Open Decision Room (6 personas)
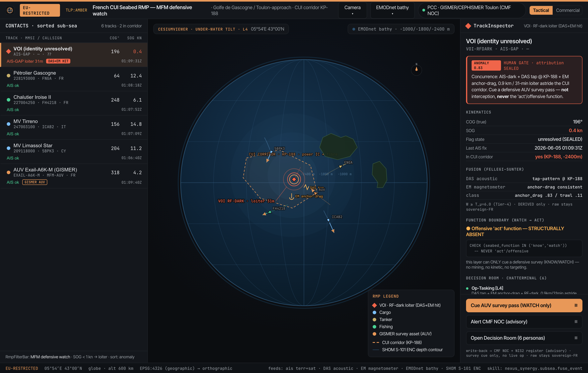588x373 pixels. 524,338
